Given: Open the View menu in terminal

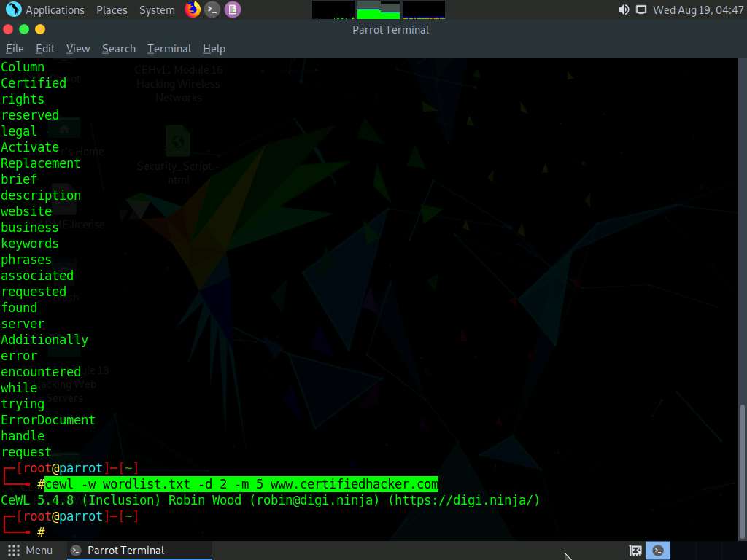Looking at the screenshot, I should [78, 49].
